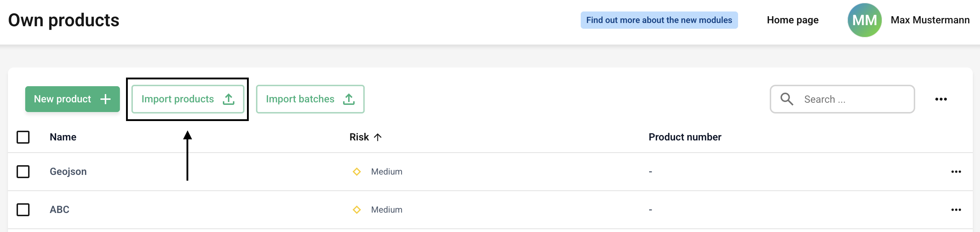Open the Geojson row actions menu

coord(956,172)
